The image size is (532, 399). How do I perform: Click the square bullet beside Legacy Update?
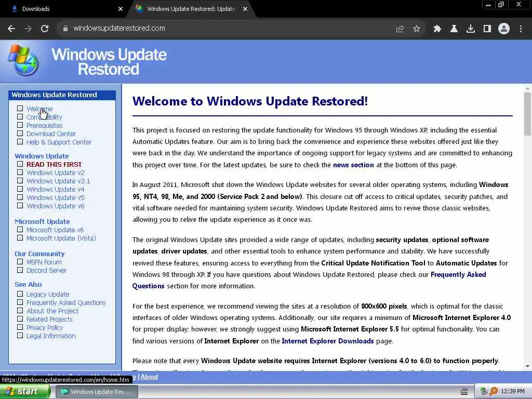(x=20, y=294)
